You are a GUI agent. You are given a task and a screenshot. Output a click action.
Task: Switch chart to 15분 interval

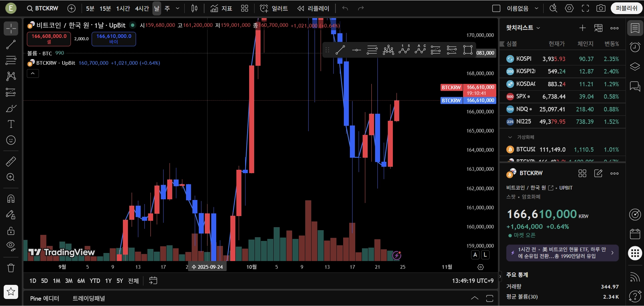tap(105, 8)
